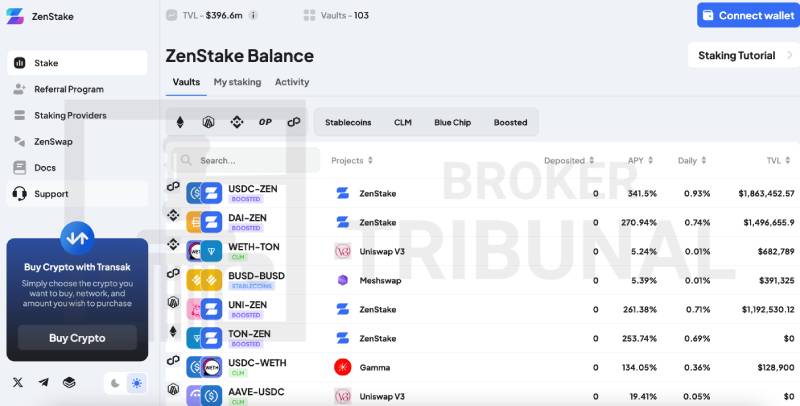Click ZenStake project icon in USDC-ZEN row
800x406 pixels.
342,193
